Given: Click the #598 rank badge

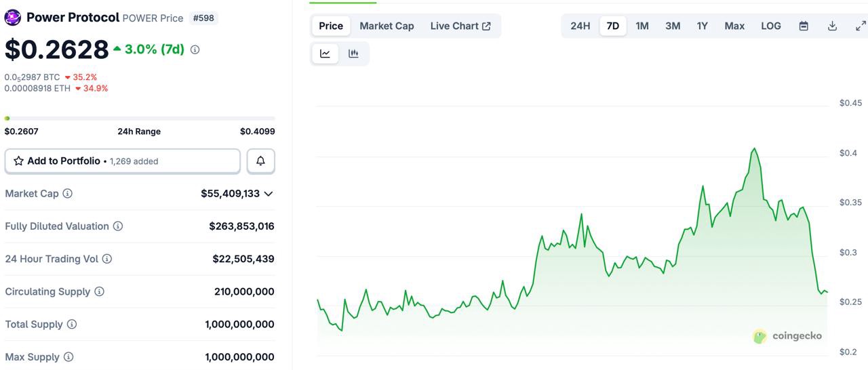Looking at the screenshot, I should [204, 18].
